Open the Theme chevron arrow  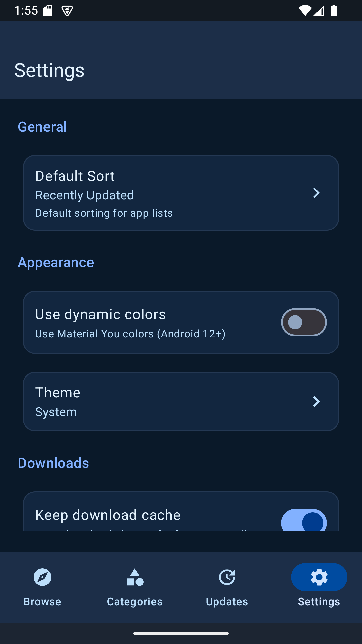[x=316, y=401]
